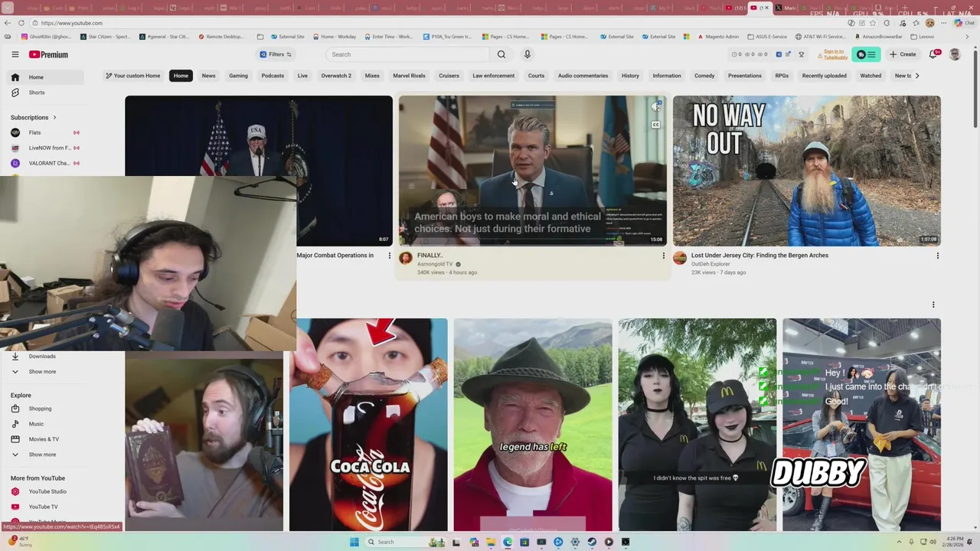The image size is (980, 551).
Task: Expand Show more below Downloads
Action: 47,371
